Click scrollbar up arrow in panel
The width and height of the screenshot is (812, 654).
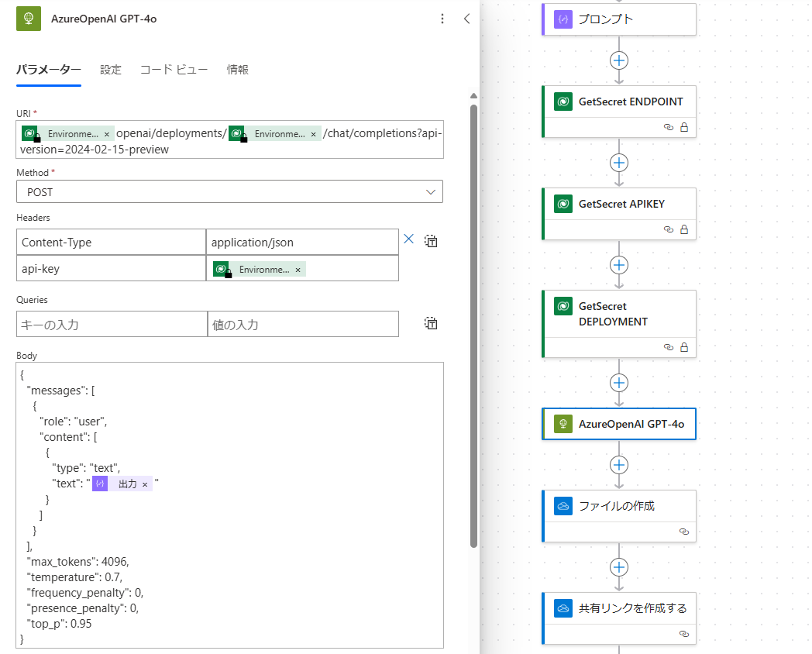pyautogui.click(x=473, y=96)
